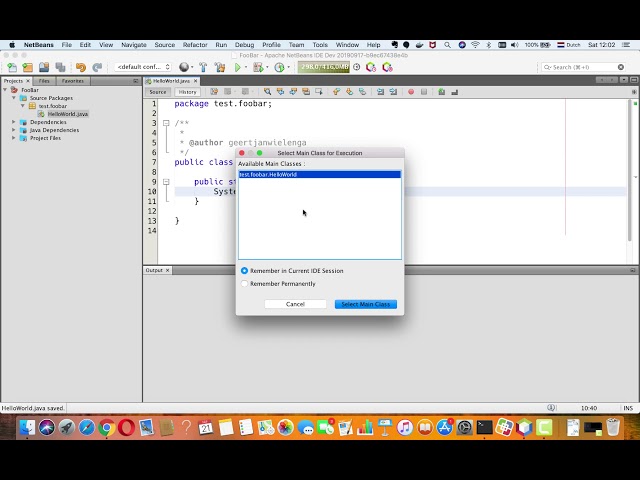
Task: Click the green Run Project arrow
Action: [x=238, y=67]
